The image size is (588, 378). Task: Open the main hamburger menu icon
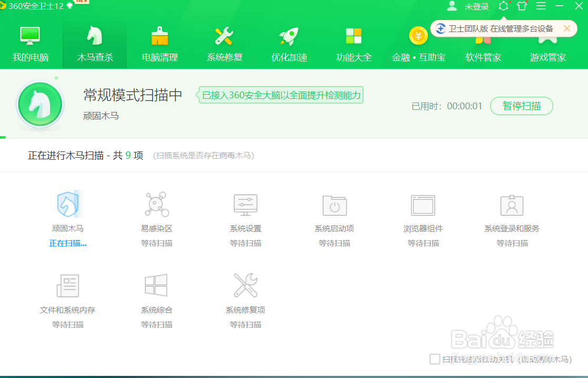pyautogui.click(x=541, y=6)
